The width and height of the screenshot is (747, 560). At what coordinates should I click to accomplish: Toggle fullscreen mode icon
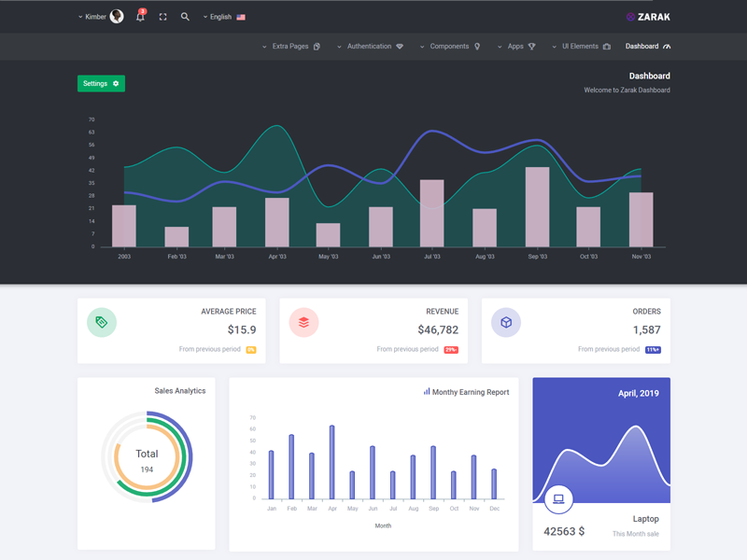162,17
